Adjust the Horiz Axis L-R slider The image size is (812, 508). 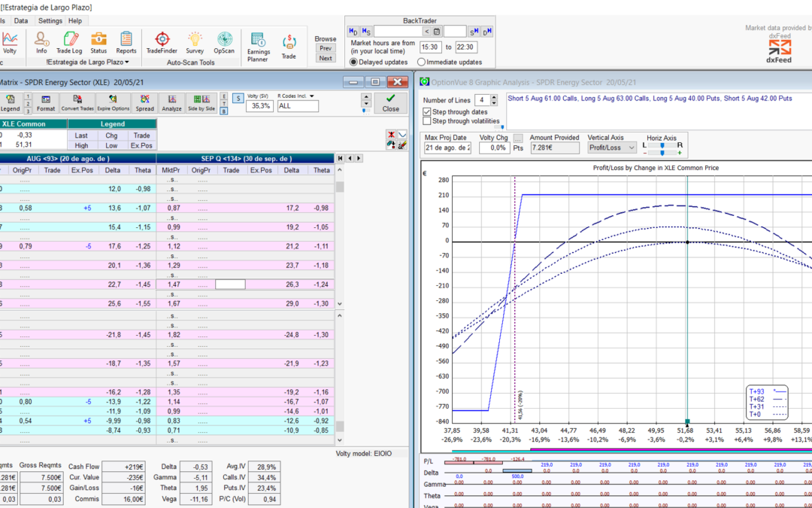[662, 146]
